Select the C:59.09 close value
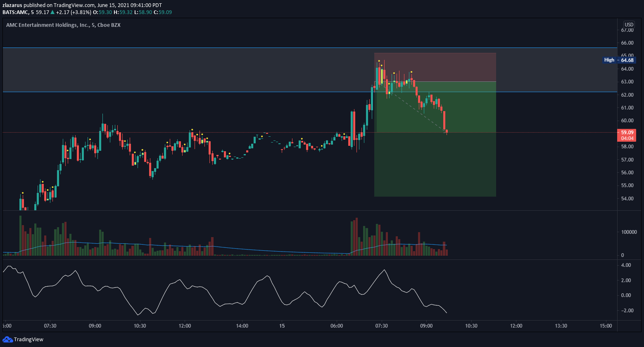 (163, 12)
